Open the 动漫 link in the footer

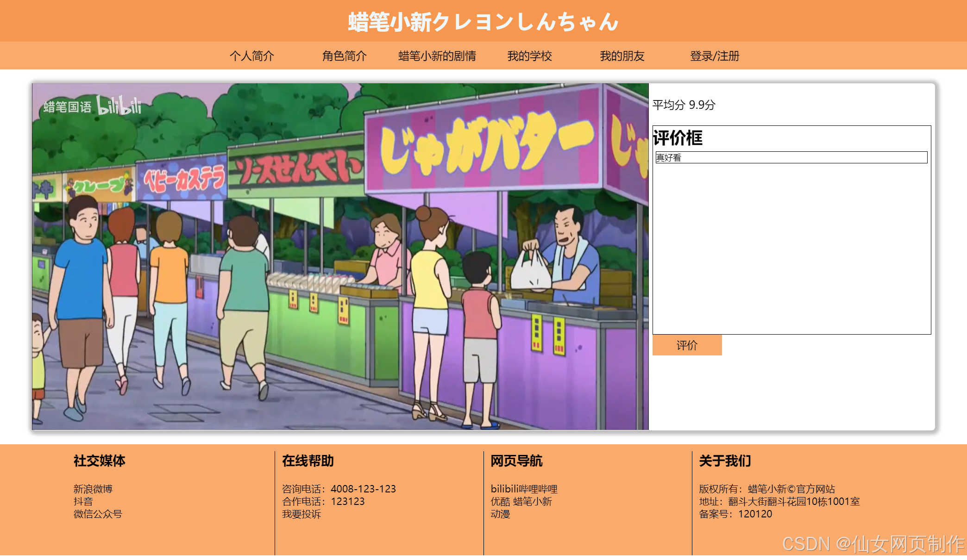point(500,514)
